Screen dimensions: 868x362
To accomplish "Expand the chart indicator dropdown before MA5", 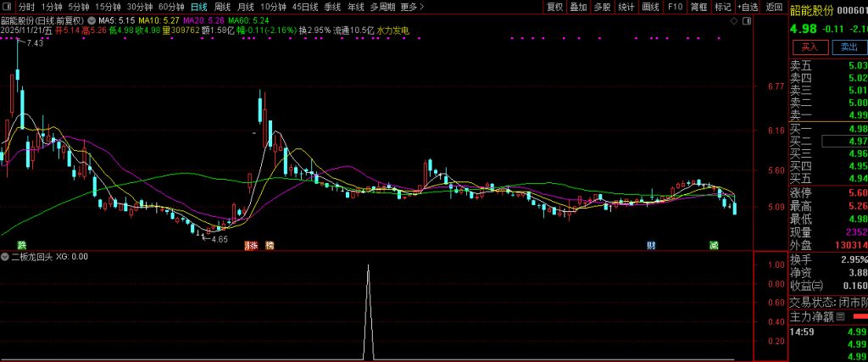I will pos(92,19).
